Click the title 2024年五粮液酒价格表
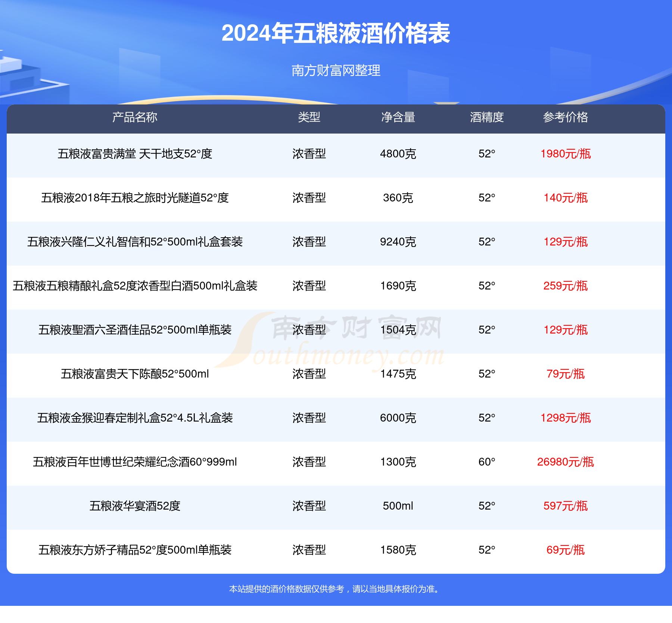This screenshot has width=672, height=623. [336, 33]
